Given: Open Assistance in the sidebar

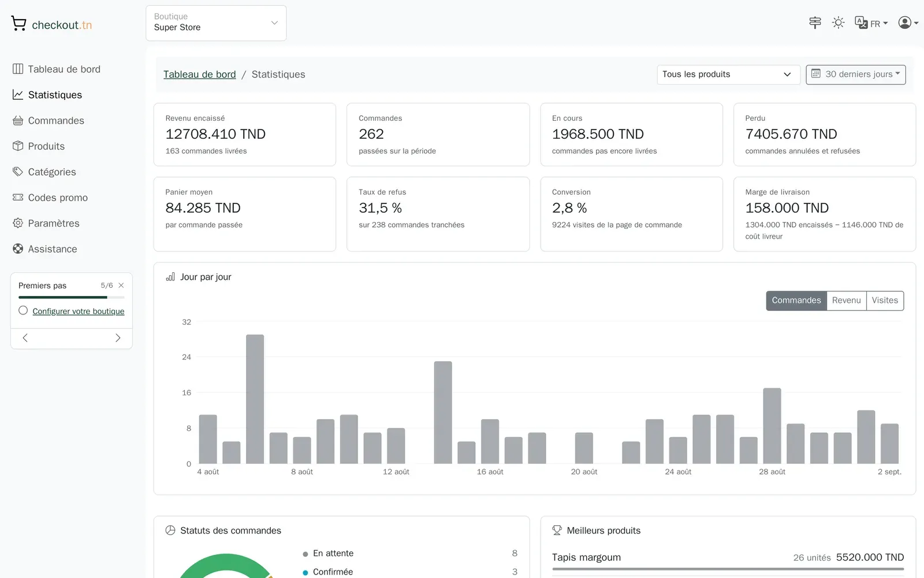Looking at the screenshot, I should tap(45, 249).
